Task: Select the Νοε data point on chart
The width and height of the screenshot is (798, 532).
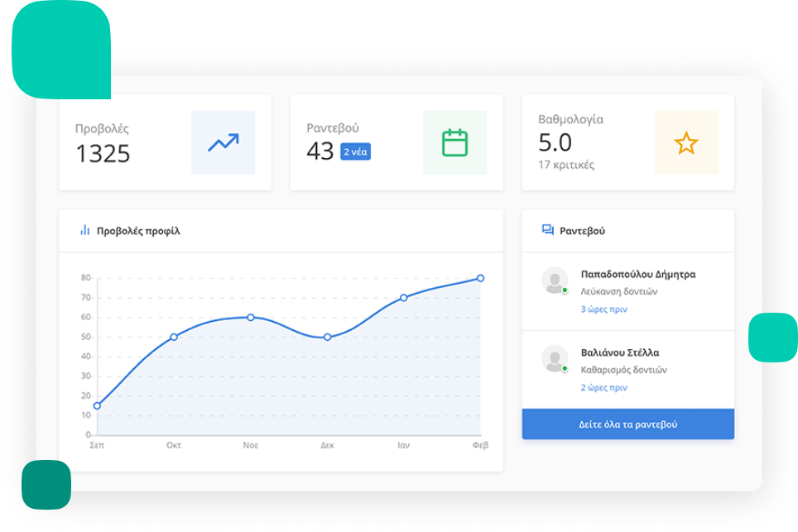Action: coord(250,318)
